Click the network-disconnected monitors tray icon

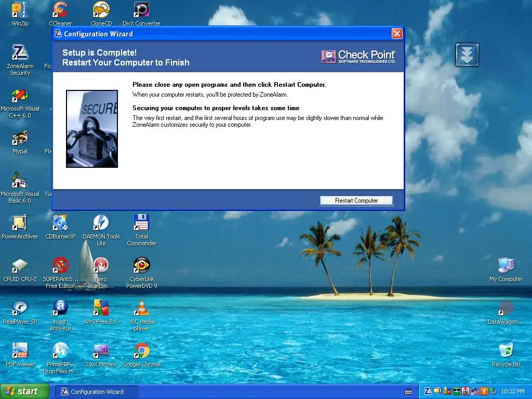coord(475,391)
